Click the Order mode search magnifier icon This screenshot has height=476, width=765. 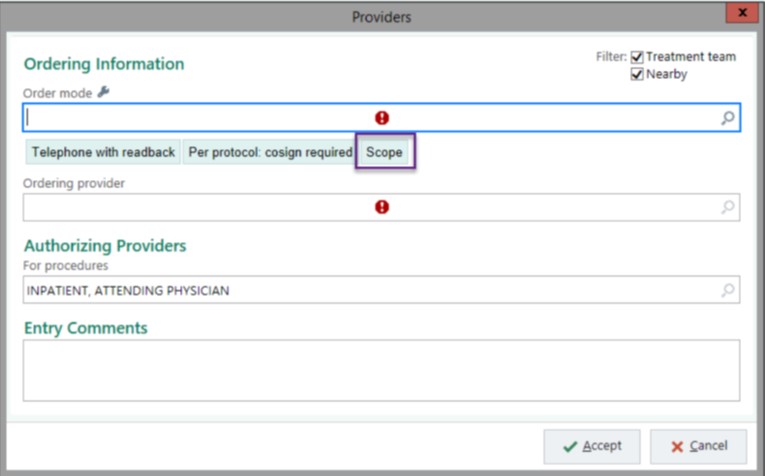tap(728, 118)
